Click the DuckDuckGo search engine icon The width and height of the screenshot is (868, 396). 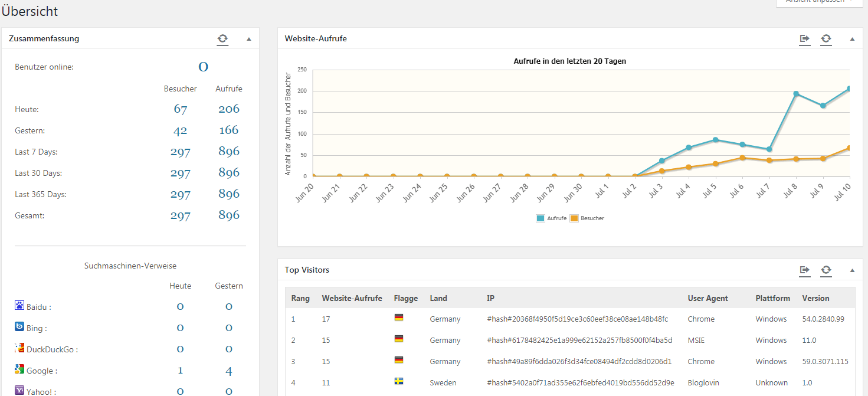pyautogui.click(x=19, y=348)
